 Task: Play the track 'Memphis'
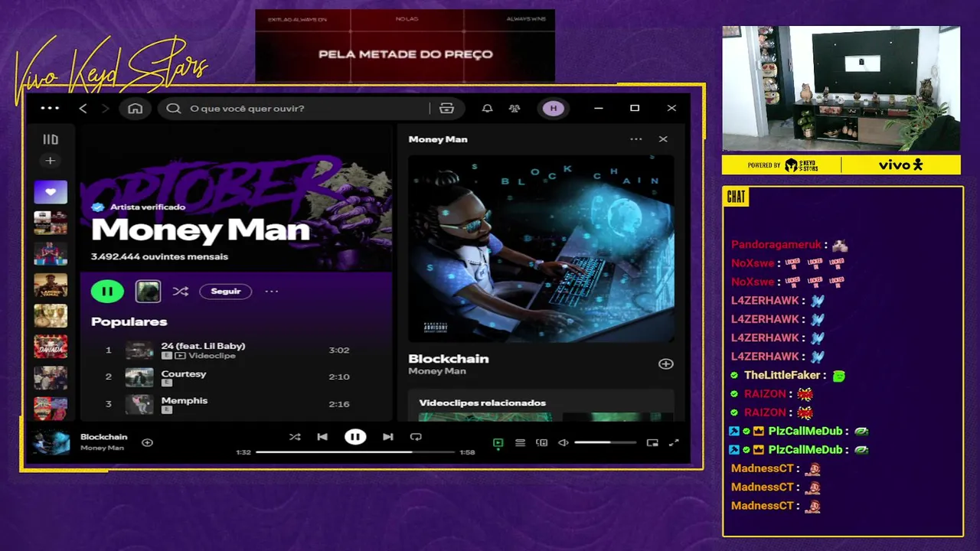point(185,400)
